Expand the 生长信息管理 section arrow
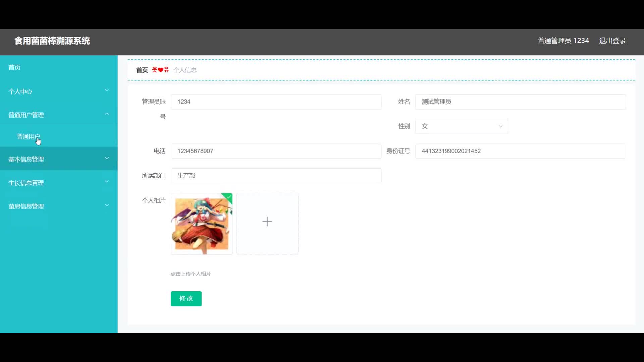The width and height of the screenshot is (644, 362). (107, 182)
